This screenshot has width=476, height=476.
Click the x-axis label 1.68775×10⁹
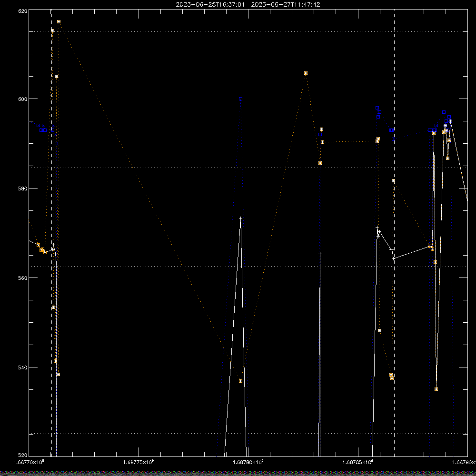tap(139, 462)
